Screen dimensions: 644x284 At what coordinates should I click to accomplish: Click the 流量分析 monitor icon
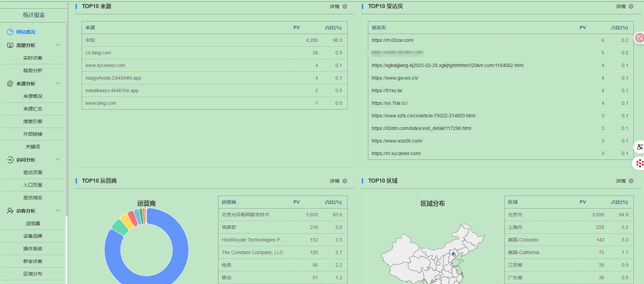10,45
